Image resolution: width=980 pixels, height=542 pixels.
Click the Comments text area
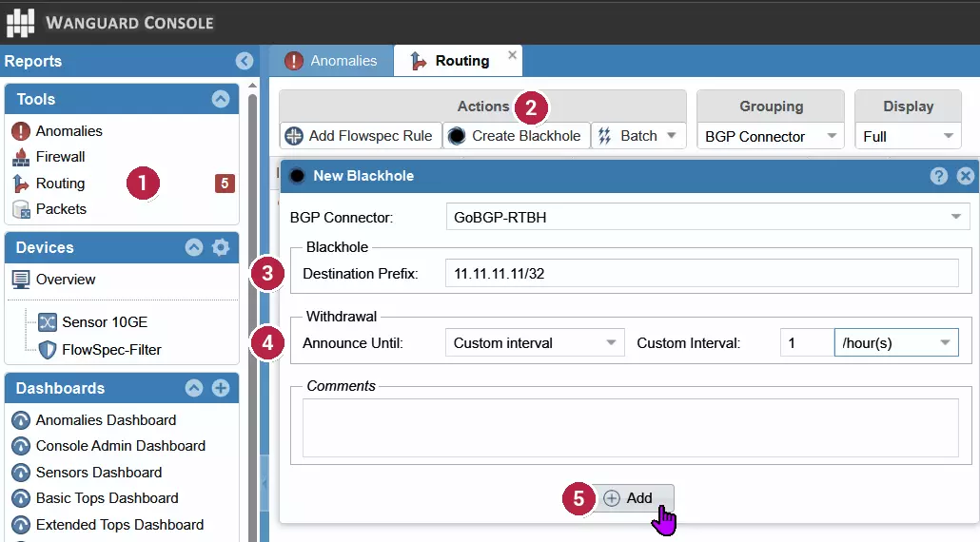tap(631, 428)
